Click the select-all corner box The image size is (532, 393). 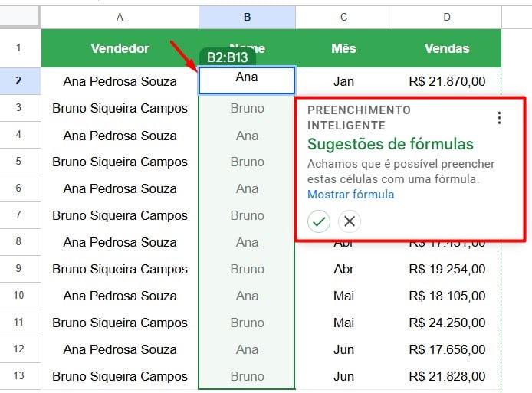point(20,16)
